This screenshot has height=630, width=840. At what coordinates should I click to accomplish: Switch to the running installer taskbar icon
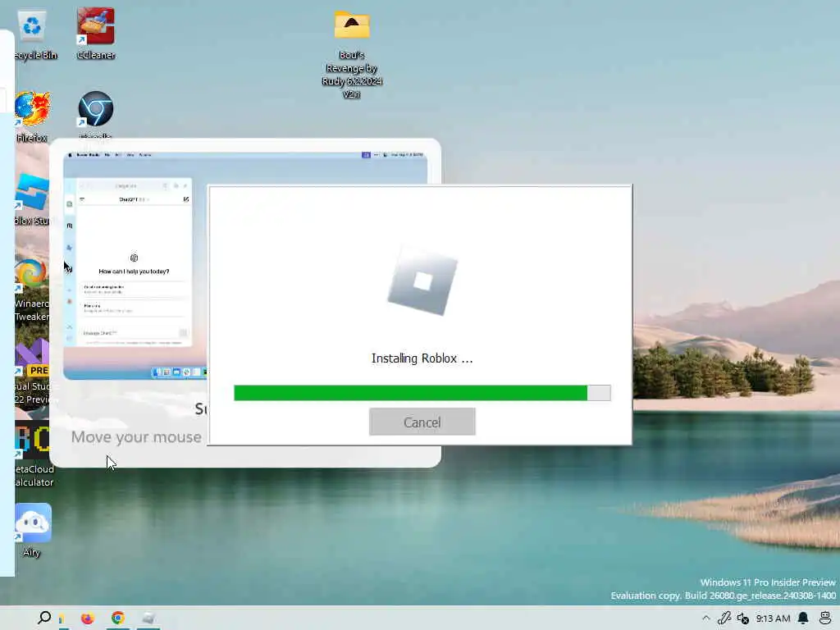[x=148, y=619]
